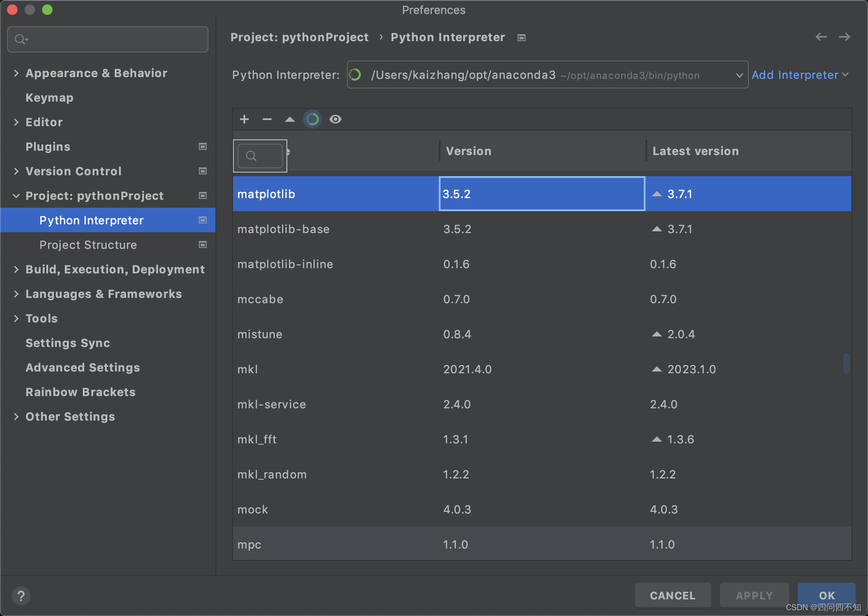Screen dimensions: 868x616
Task: Navigate forward with the right arrow
Action: click(x=845, y=37)
